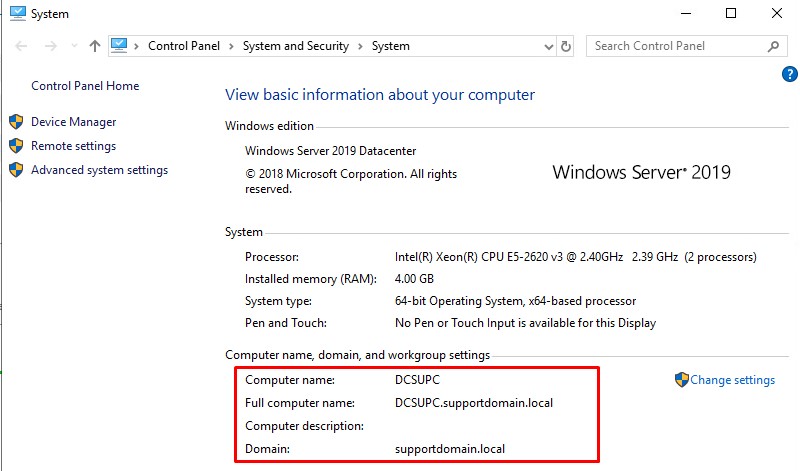Go back using the back arrow
The height and width of the screenshot is (471, 800).
21,46
